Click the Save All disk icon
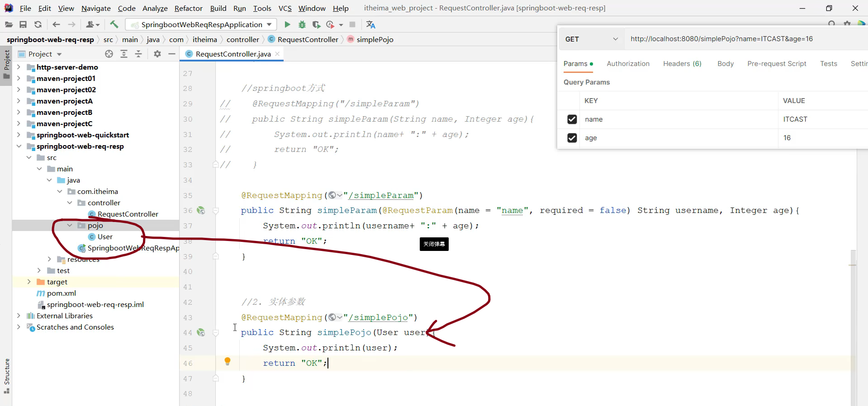 tap(23, 24)
